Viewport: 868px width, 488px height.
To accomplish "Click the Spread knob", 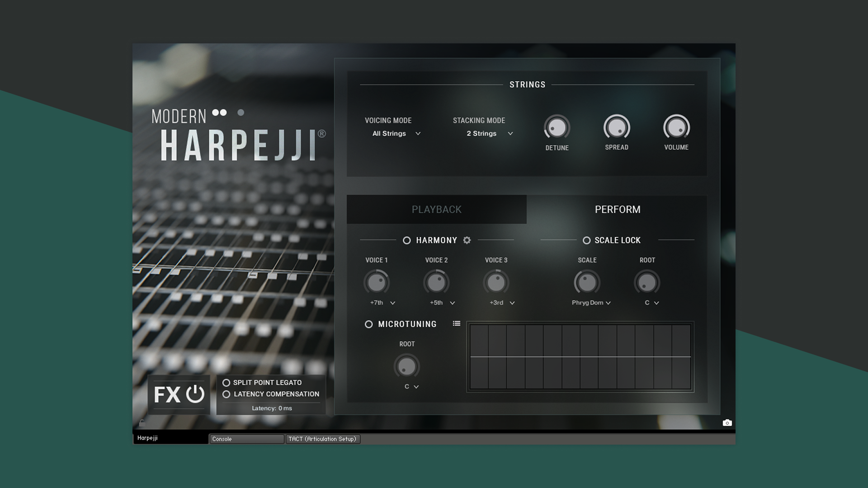I will [617, 128].
